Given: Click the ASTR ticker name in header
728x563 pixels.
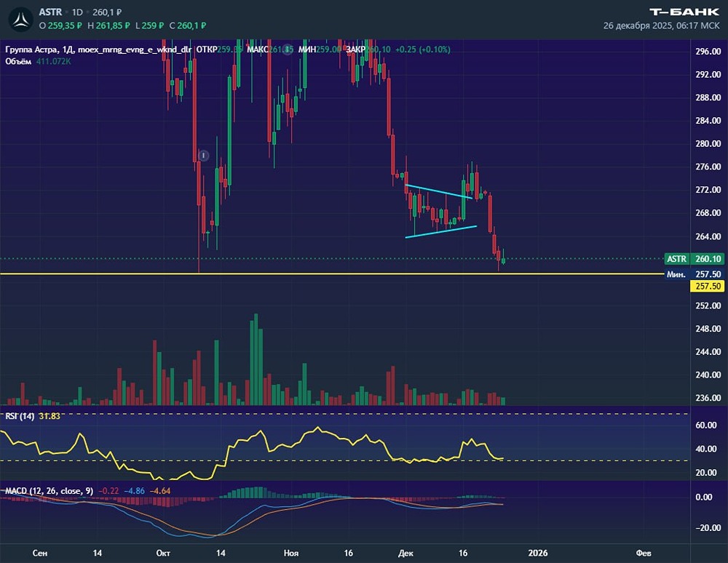Looking at the screenshot, I should tap(50, 12).
